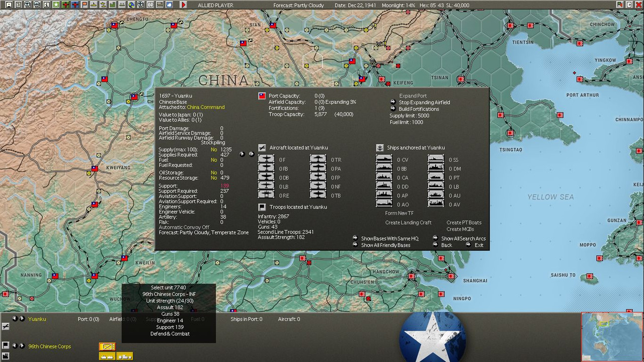Viewport: 644px width, 362px height.
Task: Open the red flag toolbar icon
Action: point(84,5)
